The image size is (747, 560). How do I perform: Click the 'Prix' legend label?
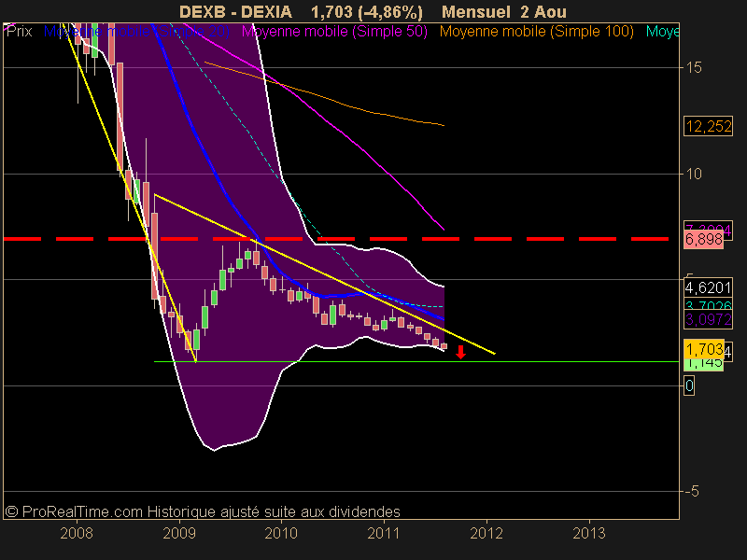[x=19, y=32]
